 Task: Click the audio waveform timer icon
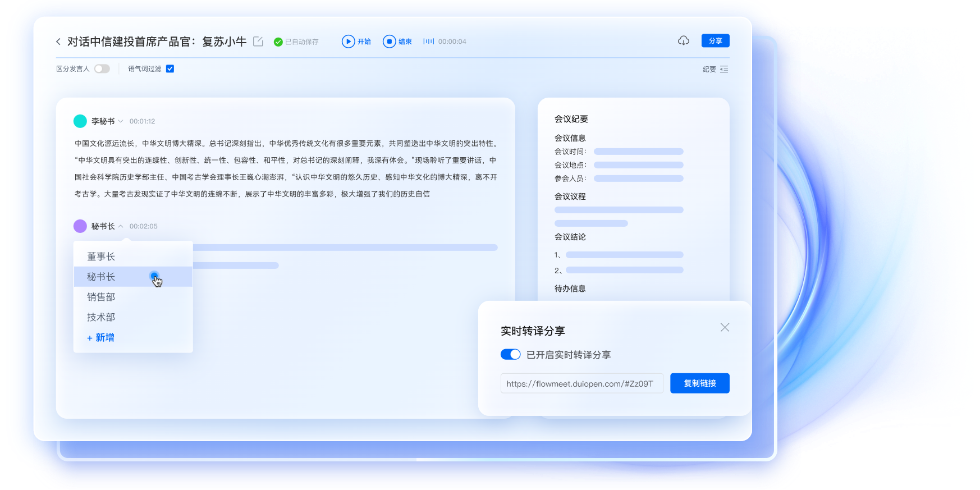[x=429, y=42]
